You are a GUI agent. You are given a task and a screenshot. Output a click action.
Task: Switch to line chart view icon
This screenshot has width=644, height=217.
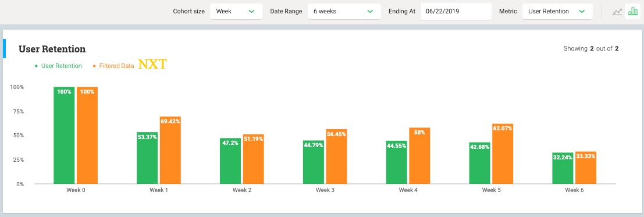617,12
